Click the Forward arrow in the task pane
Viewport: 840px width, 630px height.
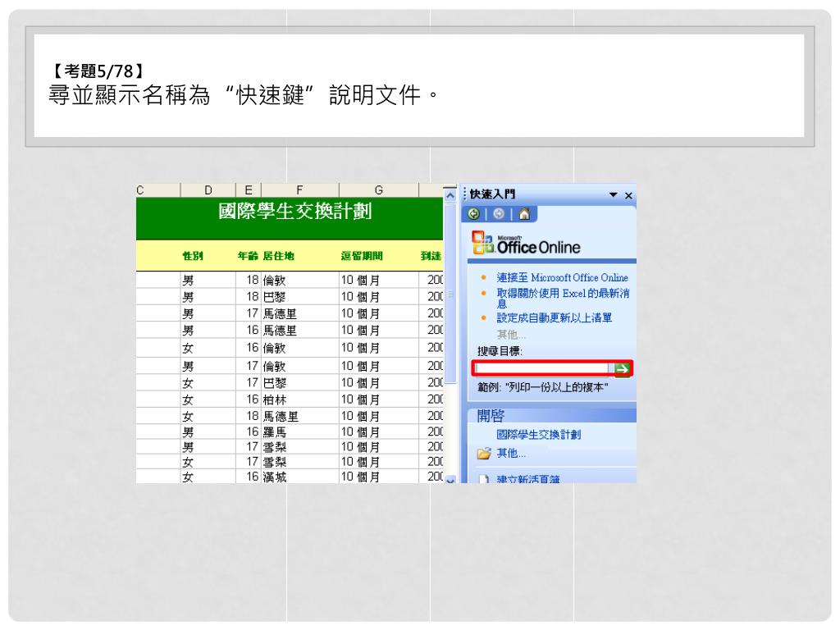coord(499,214)
